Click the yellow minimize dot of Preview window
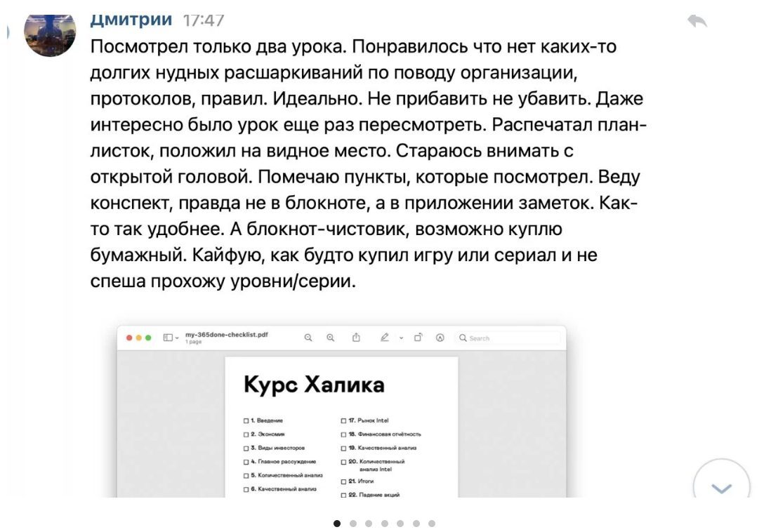Viewport: 778px width, 532px height. pos(139,338)
